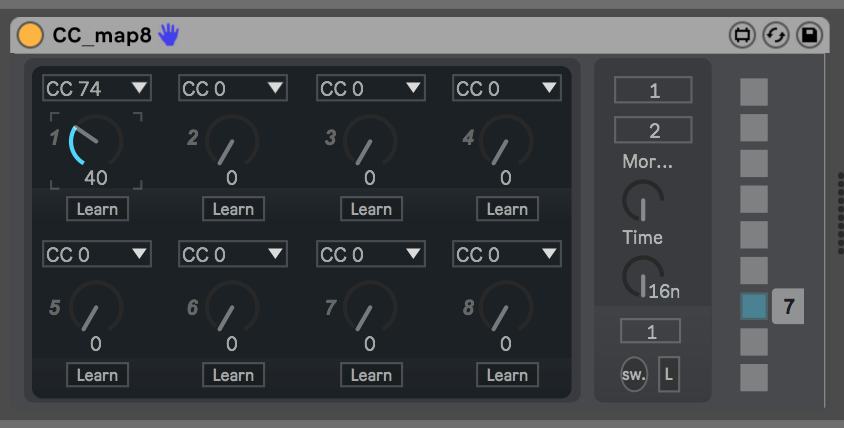
Task: Click the number box above sw. button
Action: pos(650,331)
